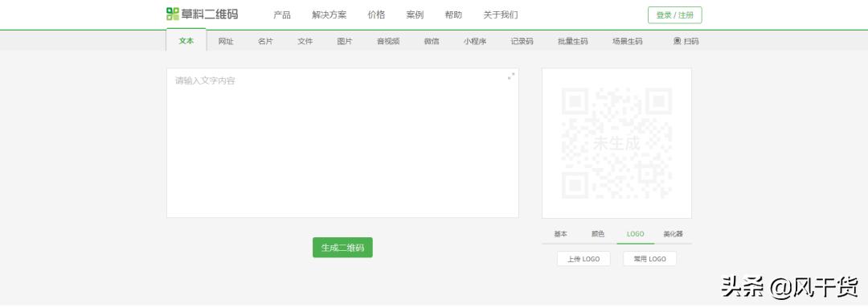Open the 案例 page
This screenshot has width=868, height=308.
[415, 15]
